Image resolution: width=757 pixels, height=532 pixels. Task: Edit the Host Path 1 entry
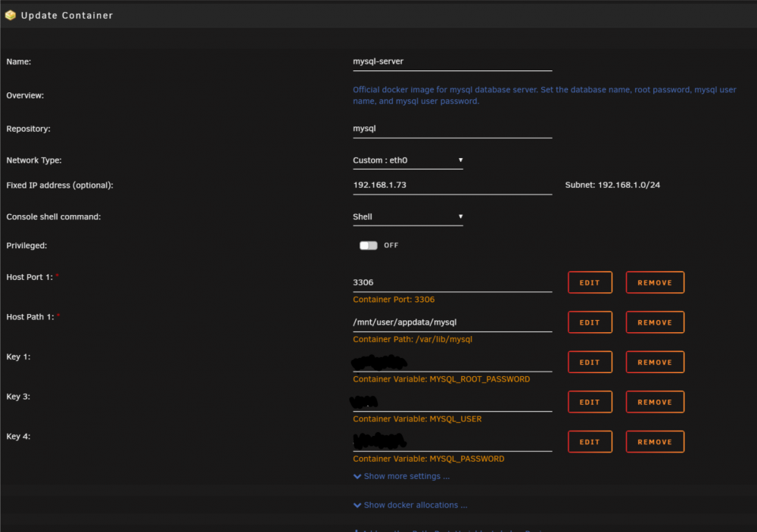click(590, 322)
